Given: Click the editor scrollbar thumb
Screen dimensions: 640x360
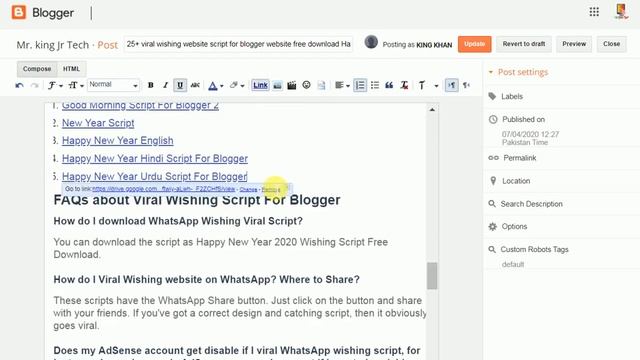Looking at the screenshot, I should click(x=432, y=276).
